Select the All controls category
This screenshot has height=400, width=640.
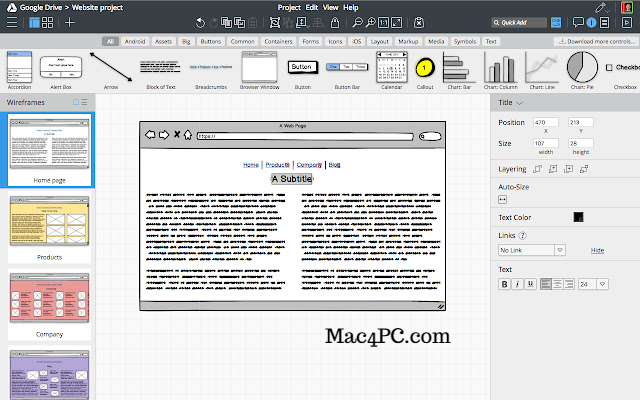tap(110, 41)
